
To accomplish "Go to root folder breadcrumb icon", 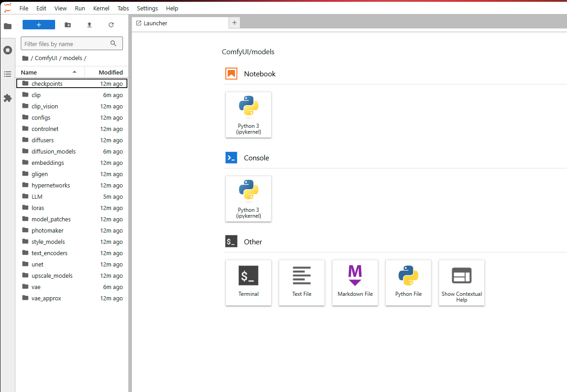I will coord(25,58).
